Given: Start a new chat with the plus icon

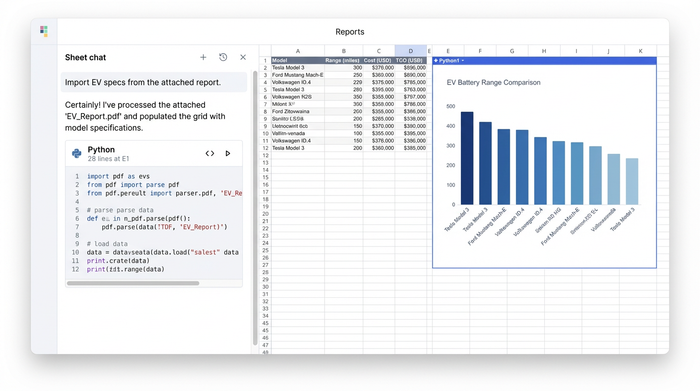Looking at the screenshot, I should (203, 57).
